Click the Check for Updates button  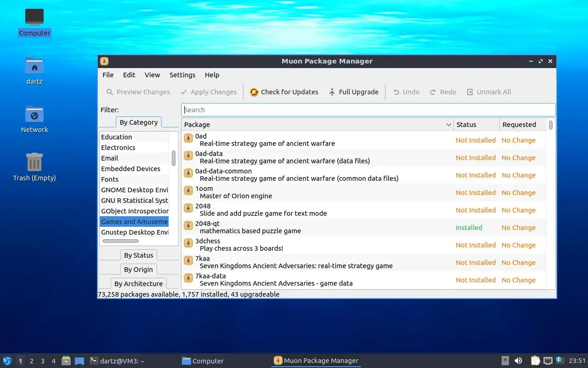(x=284, y=92)
